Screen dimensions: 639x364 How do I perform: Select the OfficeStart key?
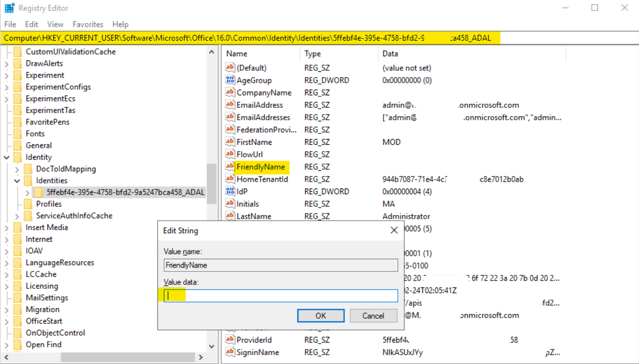[x=44, y=321]
